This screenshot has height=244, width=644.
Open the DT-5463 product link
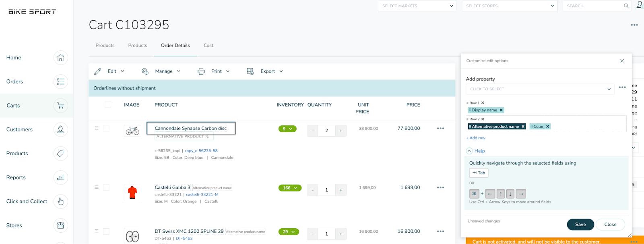184,238
